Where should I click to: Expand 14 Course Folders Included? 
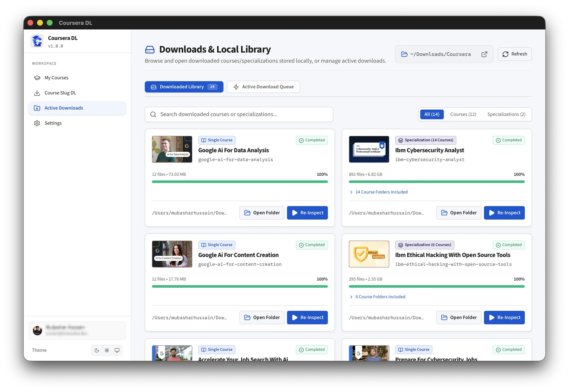point(378,192)
